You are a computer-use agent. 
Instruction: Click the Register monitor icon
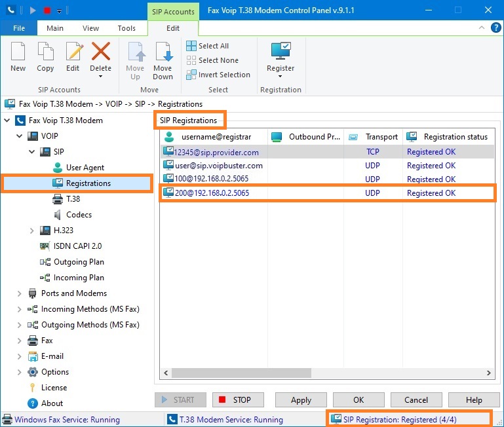pos(281,51)
